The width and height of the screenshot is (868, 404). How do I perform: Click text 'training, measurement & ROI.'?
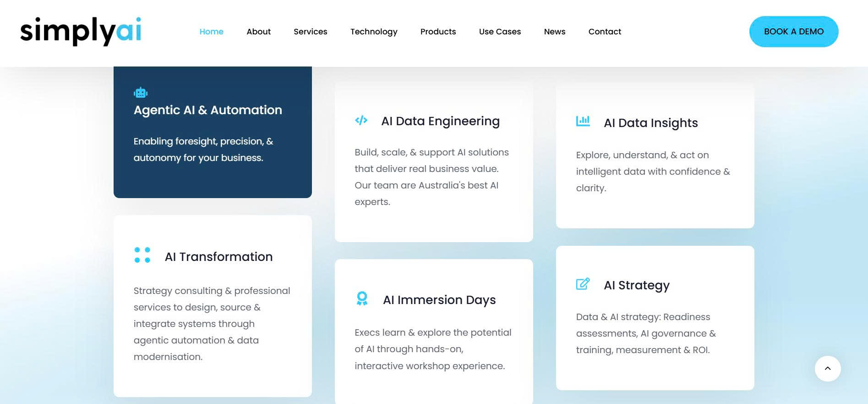643,350
